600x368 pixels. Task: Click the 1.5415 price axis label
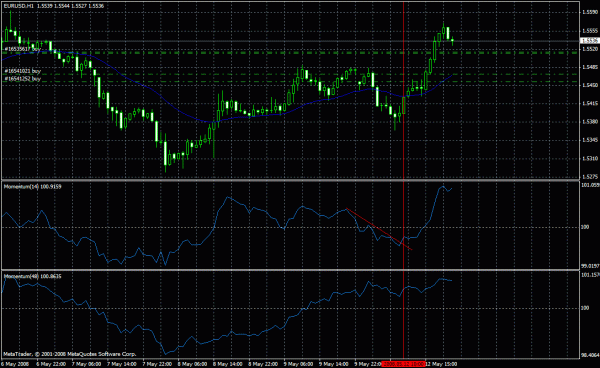tap(590, 103)
